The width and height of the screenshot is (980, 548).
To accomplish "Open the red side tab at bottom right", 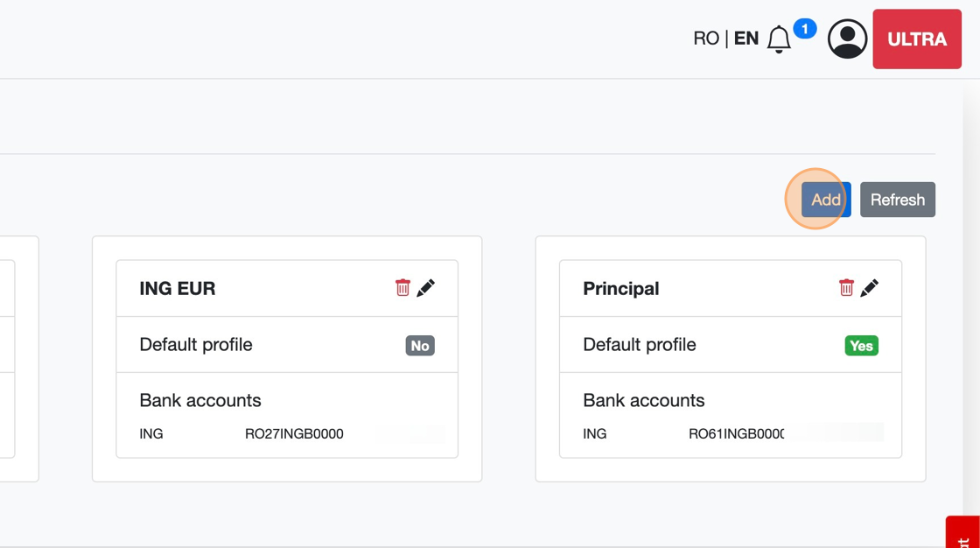I will (963, 532).
